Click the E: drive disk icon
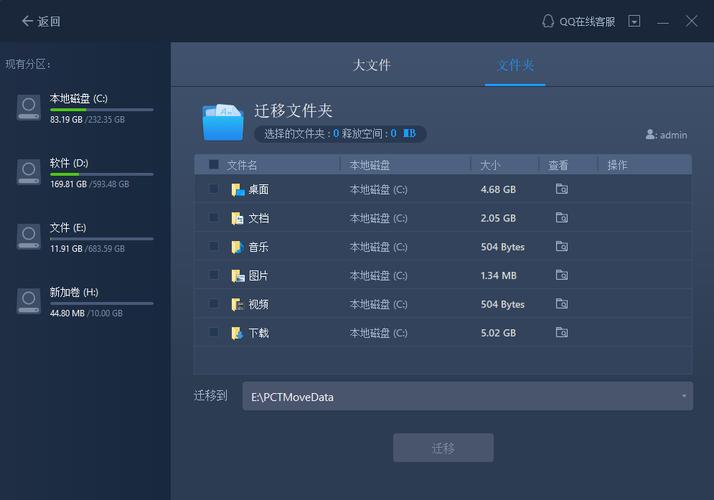The image size is (714, 500). pyautogui.click(x=29, y=237)
